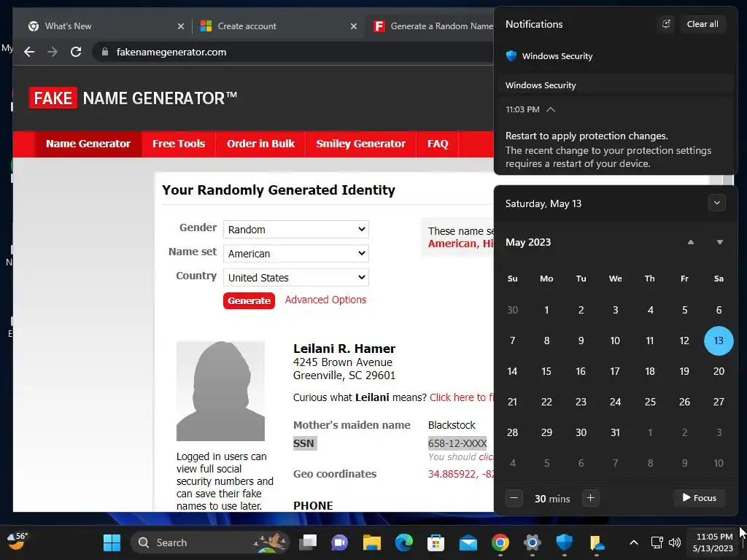Click the 11:05 PM clock on taskbar
The width and height of the screenshot is (747, 560).
(713, 542)
